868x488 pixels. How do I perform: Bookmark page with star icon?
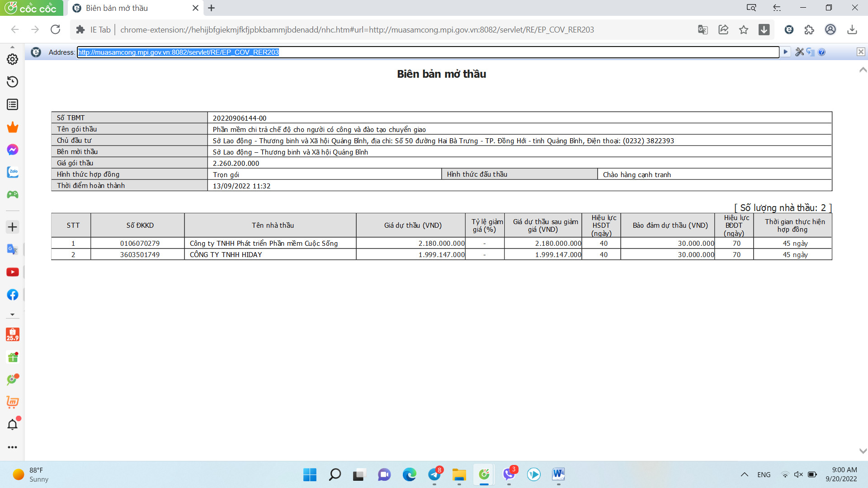pos(744,30)
